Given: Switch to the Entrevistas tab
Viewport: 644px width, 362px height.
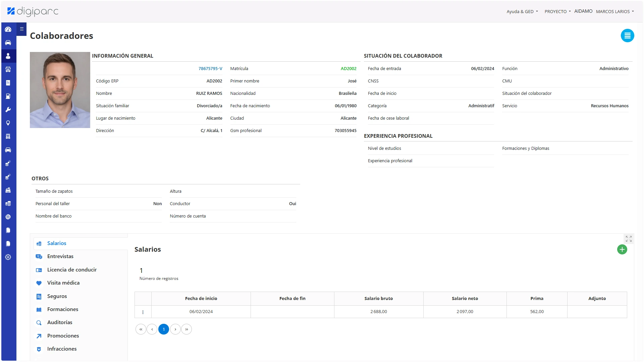Looking at the screenshot, I should (x=60, y=256).
